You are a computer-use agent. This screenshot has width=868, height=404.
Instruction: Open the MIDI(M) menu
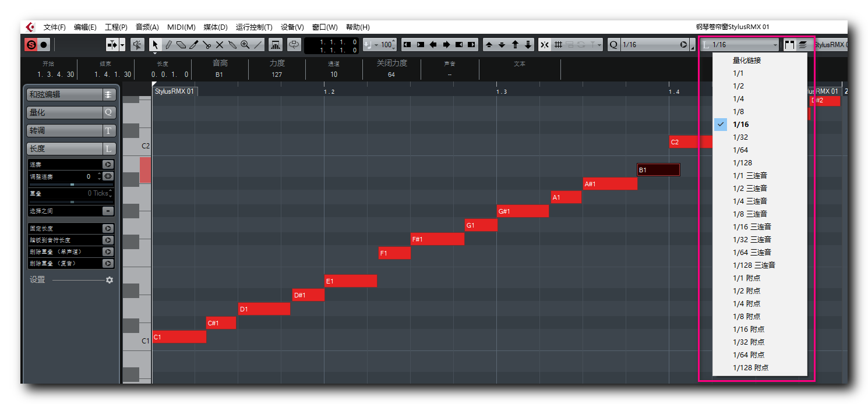click(181, 27)
